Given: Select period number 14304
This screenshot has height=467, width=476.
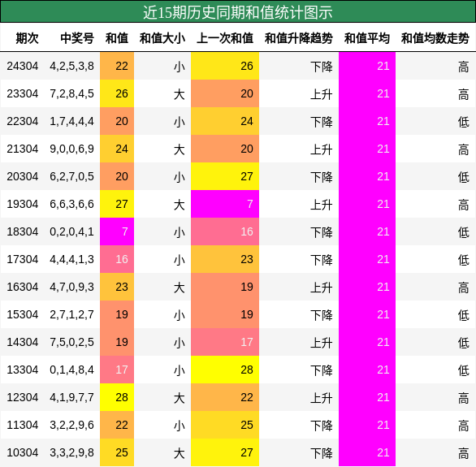Looking at the screenshot, I should tap(23, 342).
